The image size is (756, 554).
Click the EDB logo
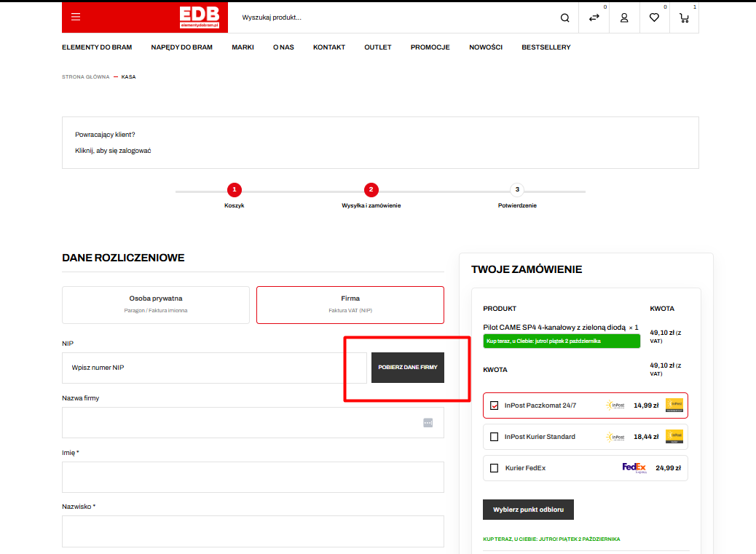pos(200,17)
